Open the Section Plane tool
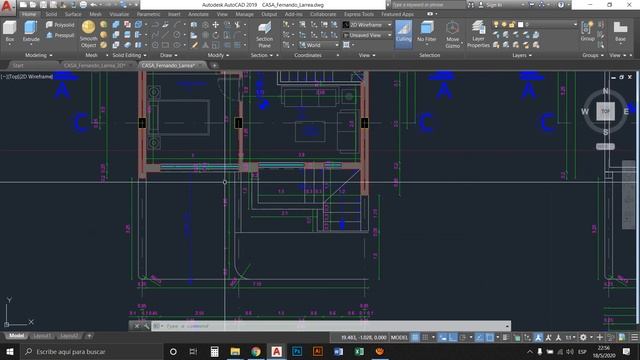 (x=264, y=35)
